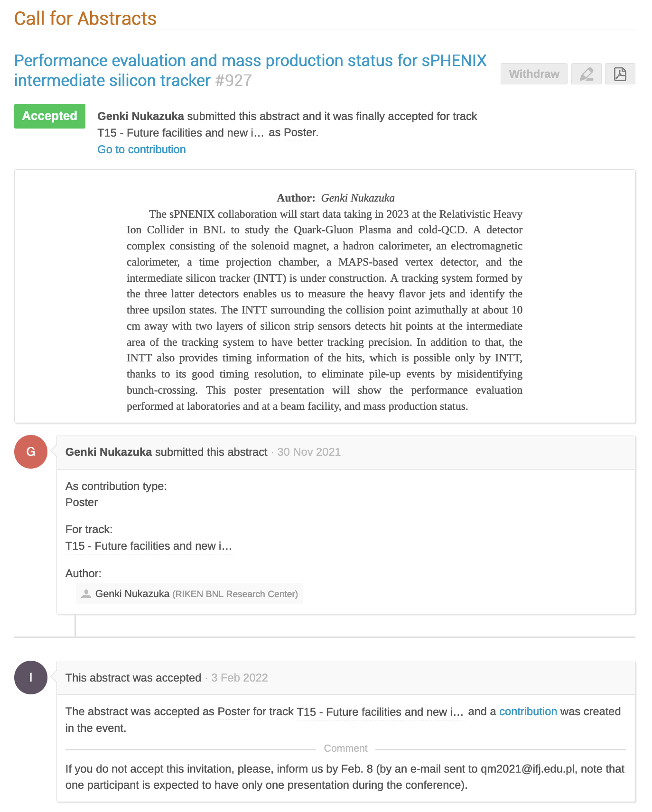Viewport: 652px width, 812px height.
Task: Click the 3 Feb 2022 date
Action: 240,678
